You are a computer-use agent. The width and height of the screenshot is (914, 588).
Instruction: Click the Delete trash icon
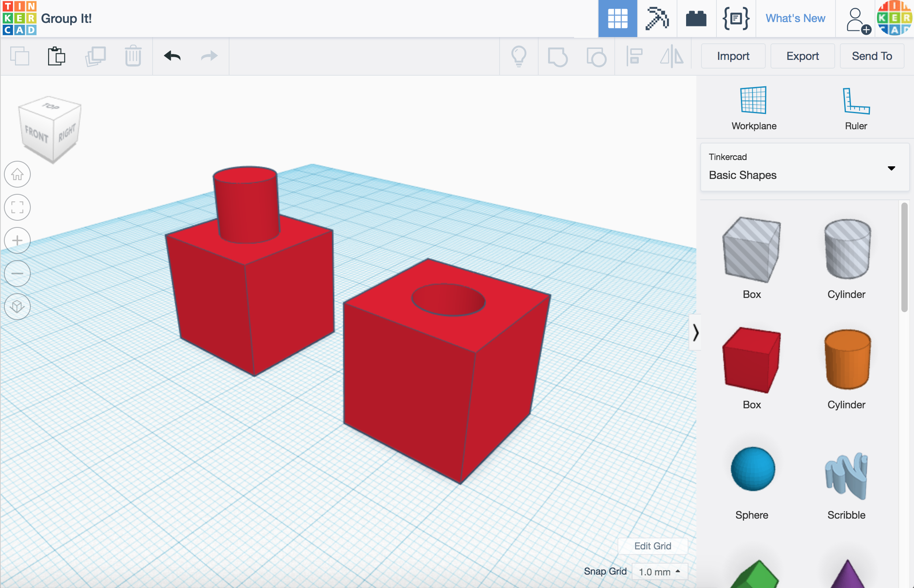coord(133,56)
